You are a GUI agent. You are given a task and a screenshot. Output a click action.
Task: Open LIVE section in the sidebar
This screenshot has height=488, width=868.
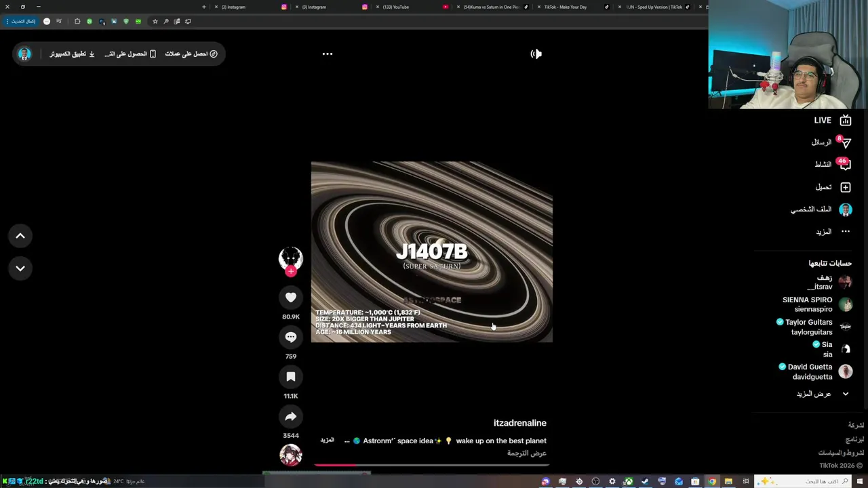pyautogui.click(x=832, y=120)
